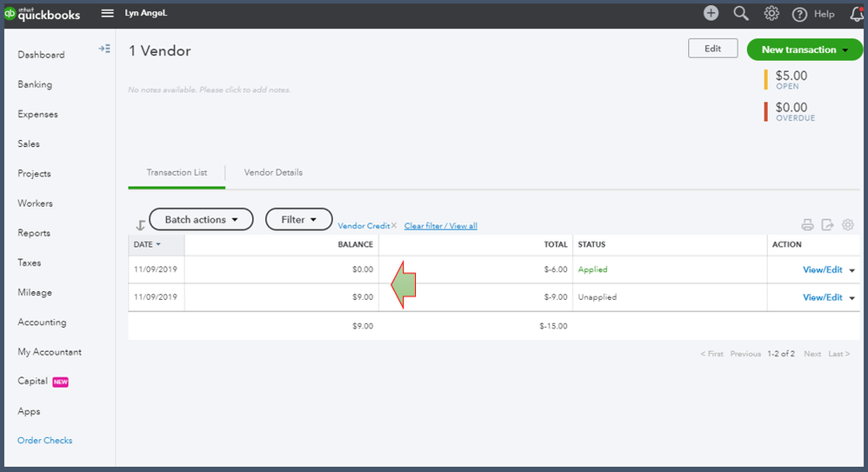This screenshot has width=868, height=472.
Task: Go to Dashboard in sidebar
Action: point(41,55)
